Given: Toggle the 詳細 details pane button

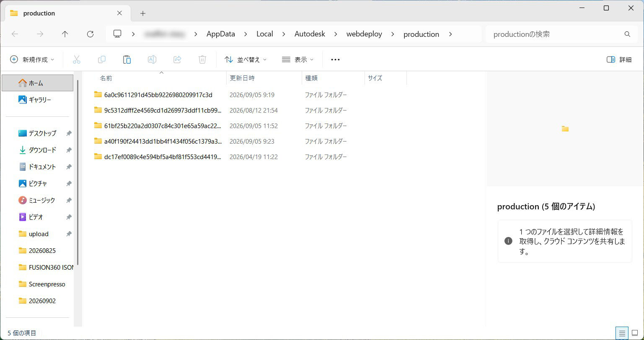Looking at the screenshot, I should 619,59.
